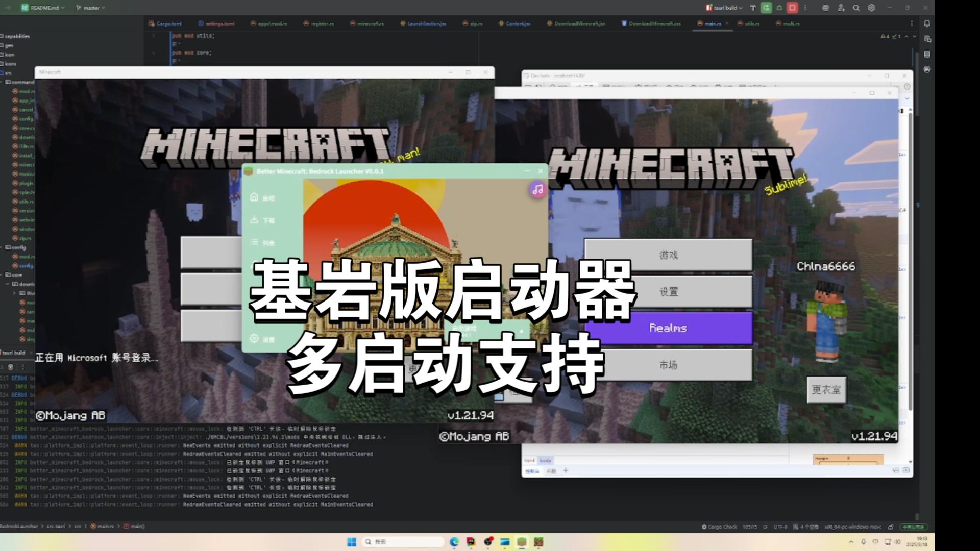Jump to previous highlighted problem arrow
Screen dimensions: 980x551
pyautogui.click(x=906, y=37)
